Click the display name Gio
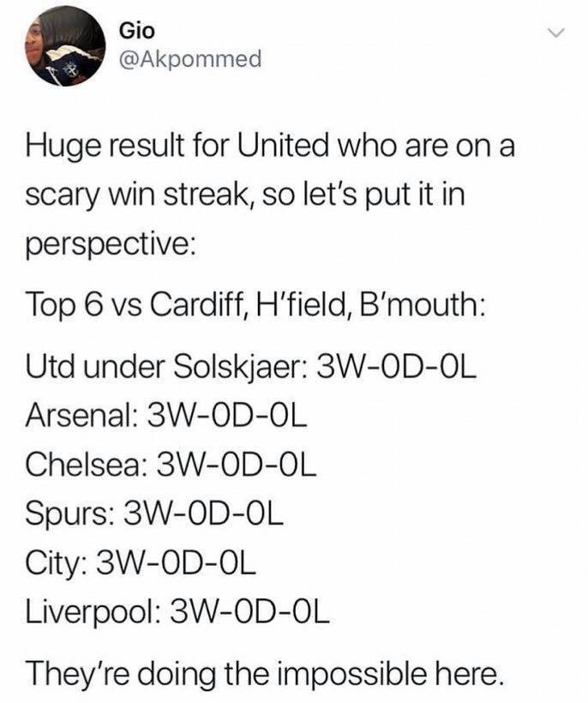588x703 pixels. coord(136,31)
